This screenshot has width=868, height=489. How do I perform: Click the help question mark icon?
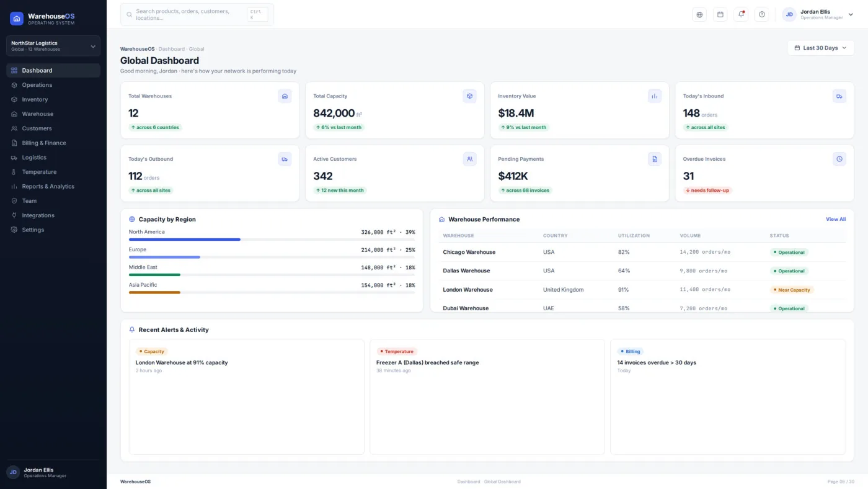(x=762, y=14)
